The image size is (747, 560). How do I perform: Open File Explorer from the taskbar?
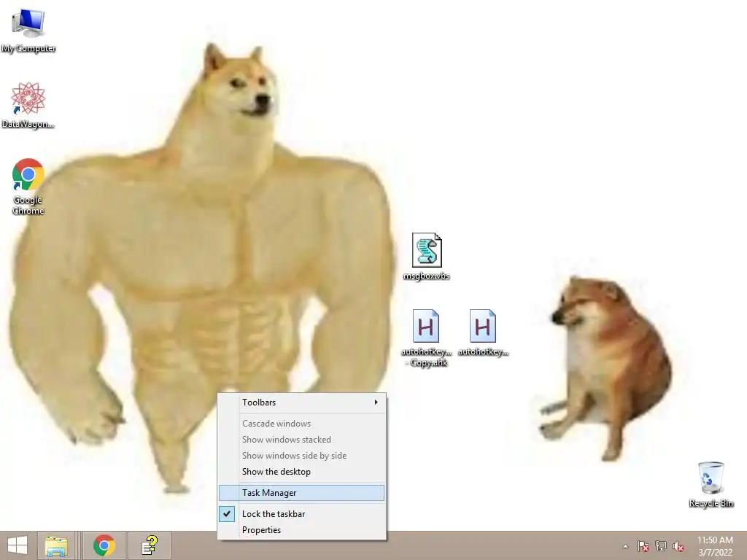pos(56,545)
